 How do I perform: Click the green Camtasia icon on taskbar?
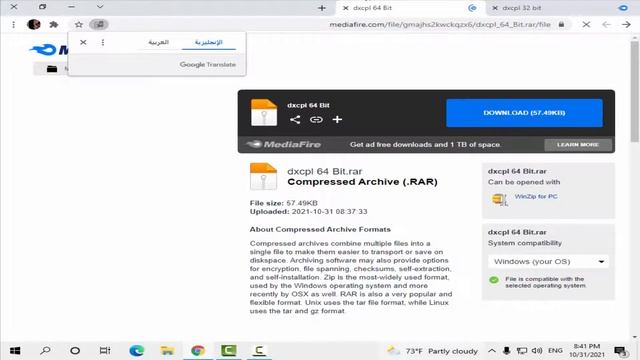(229, 351)
